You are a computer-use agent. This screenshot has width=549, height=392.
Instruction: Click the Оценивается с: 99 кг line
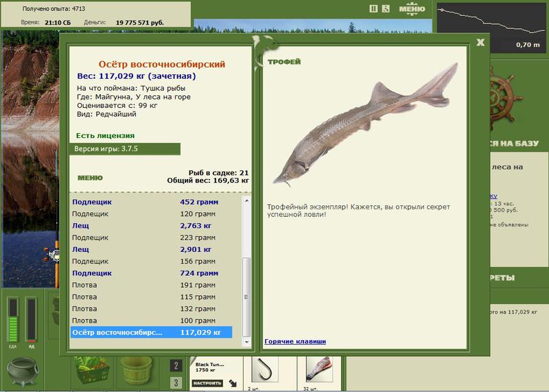click(x=117, y=106)
